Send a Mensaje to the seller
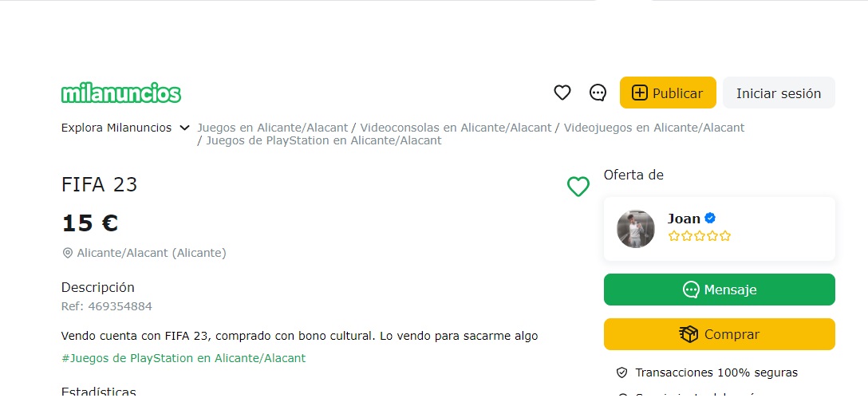 [x=719, y=290]
